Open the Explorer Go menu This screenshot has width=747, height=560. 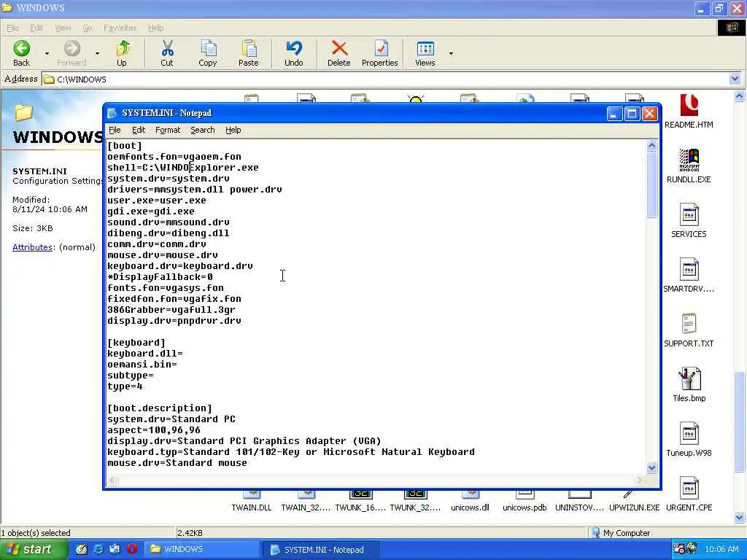pos(88,28)
